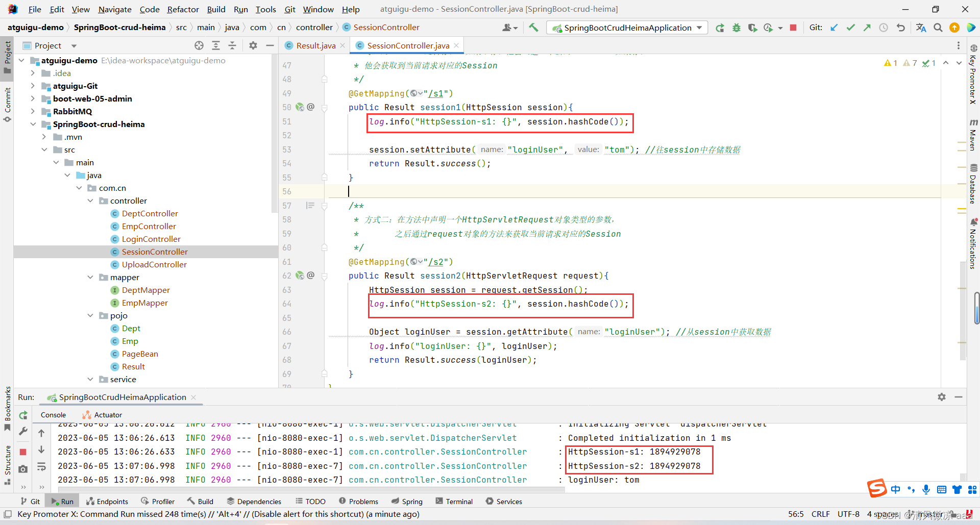Open the Problems tool window
The height and width of the screenshot is (525, 980).
(358, 502)
